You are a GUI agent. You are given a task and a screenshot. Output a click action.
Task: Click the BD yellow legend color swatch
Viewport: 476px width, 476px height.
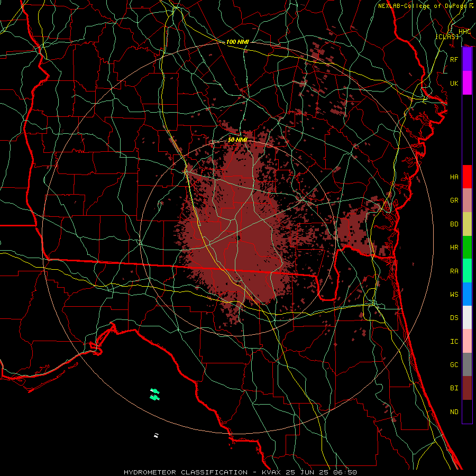(x=467, y=224)
